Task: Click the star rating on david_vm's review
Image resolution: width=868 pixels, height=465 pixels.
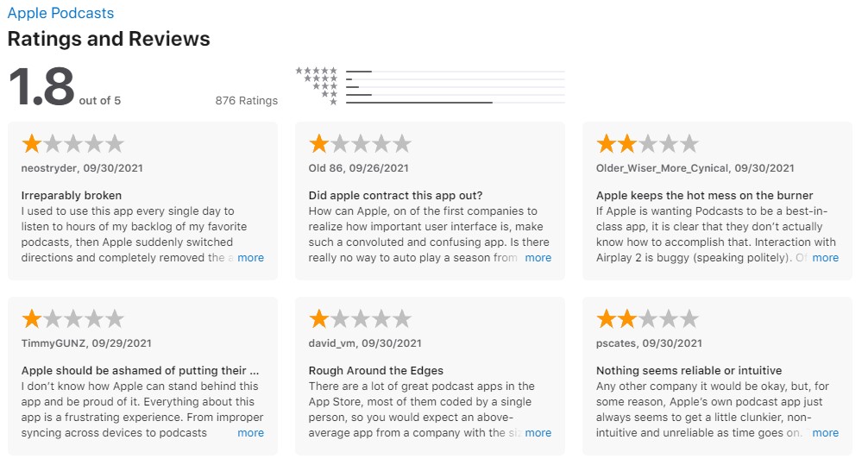Action: tap(360, 319)
